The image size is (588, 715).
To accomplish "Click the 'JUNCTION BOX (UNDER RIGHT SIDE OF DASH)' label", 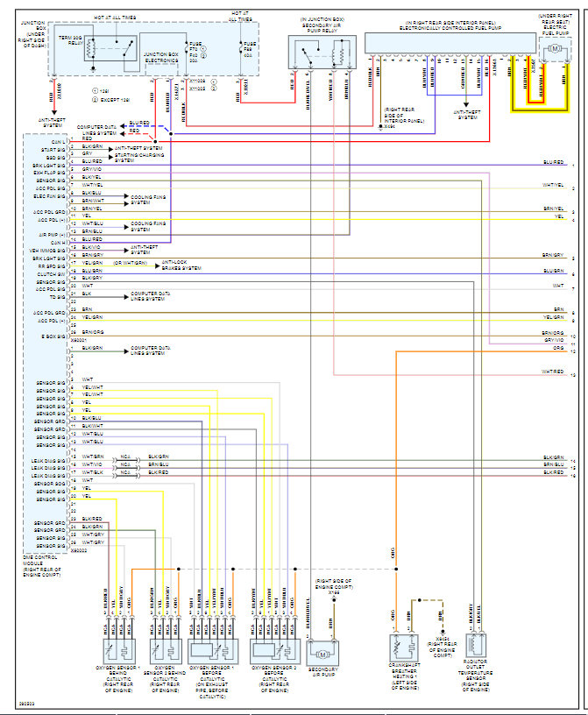I will pyautogui.click(x=32, y=34).
